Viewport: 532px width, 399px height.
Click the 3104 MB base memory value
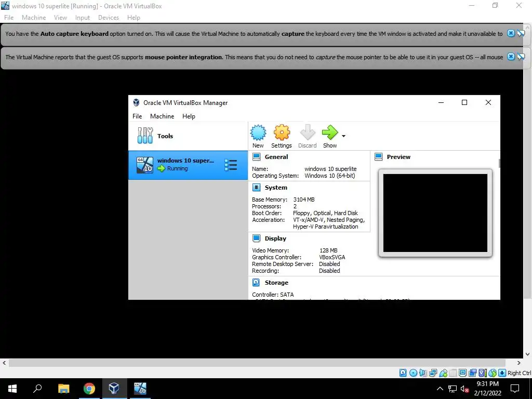point(303,199)
